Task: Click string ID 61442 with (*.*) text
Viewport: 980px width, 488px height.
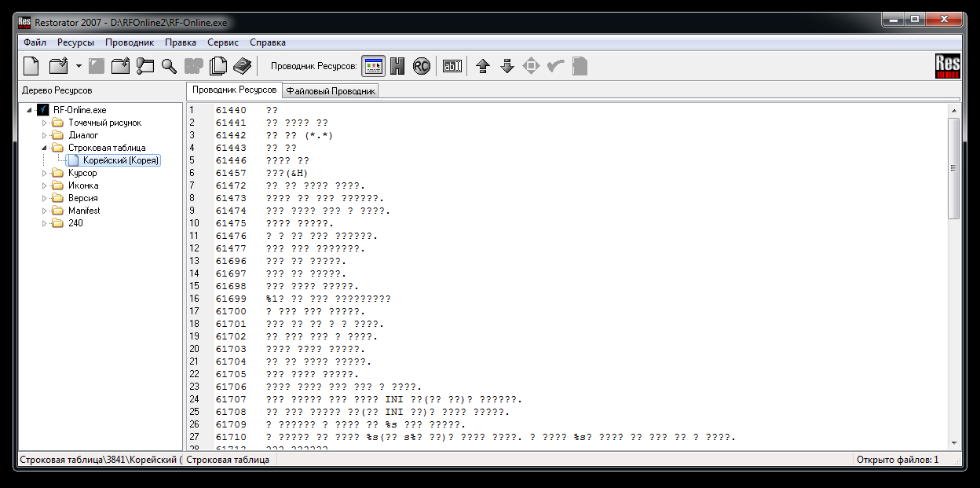Action: [231, 135]
